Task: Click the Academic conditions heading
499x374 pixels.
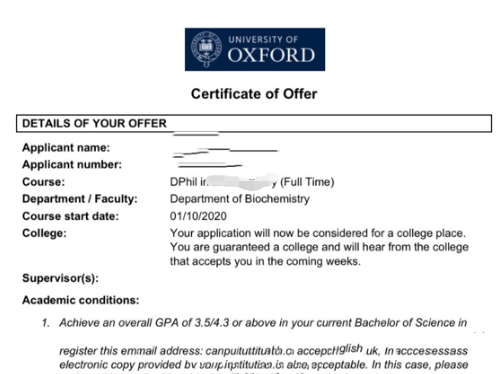Action: click(x=81, y=300)
